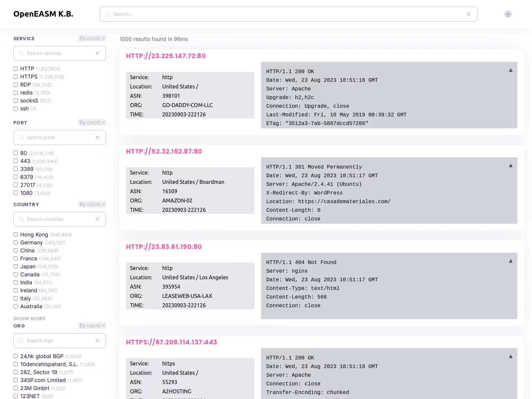The width and height of the screenshot is (532, 399).
Task: Enable the port 443 filter
Action: tap(15, 161)
